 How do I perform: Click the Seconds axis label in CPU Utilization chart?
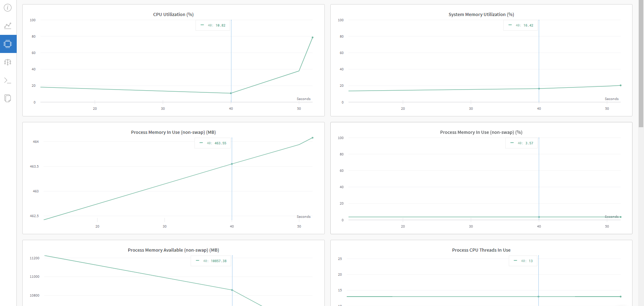pos(304,99)
